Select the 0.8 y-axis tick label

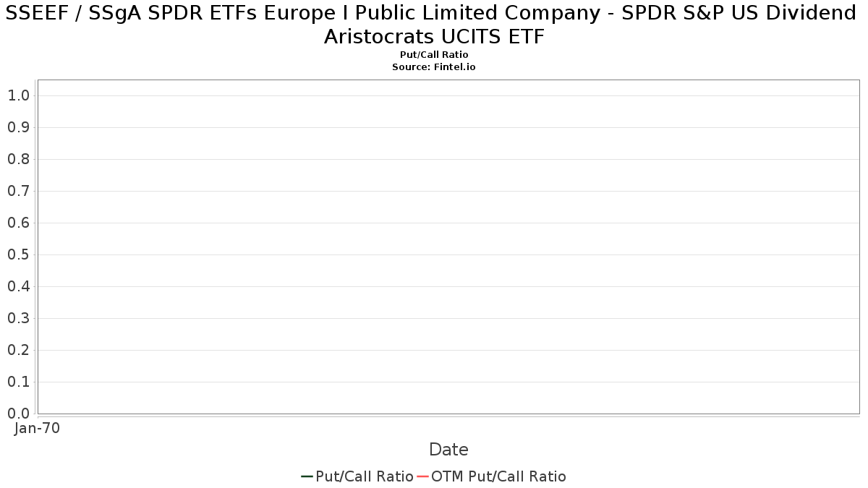[18, 159]
